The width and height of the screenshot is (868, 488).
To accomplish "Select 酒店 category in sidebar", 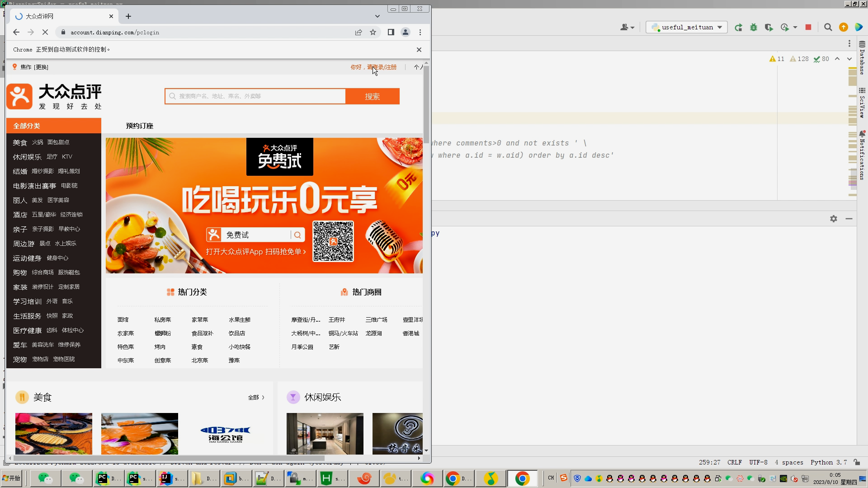I will 20,215.
